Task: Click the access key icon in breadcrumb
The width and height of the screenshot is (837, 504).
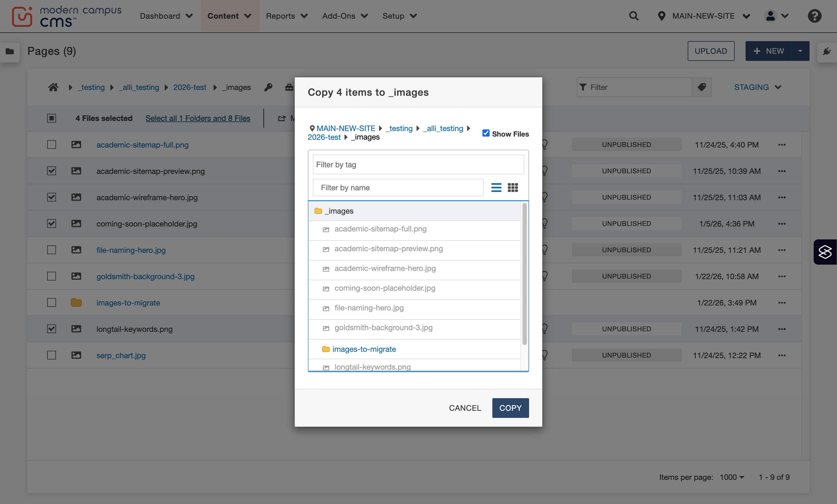Action: pos(268,87)
